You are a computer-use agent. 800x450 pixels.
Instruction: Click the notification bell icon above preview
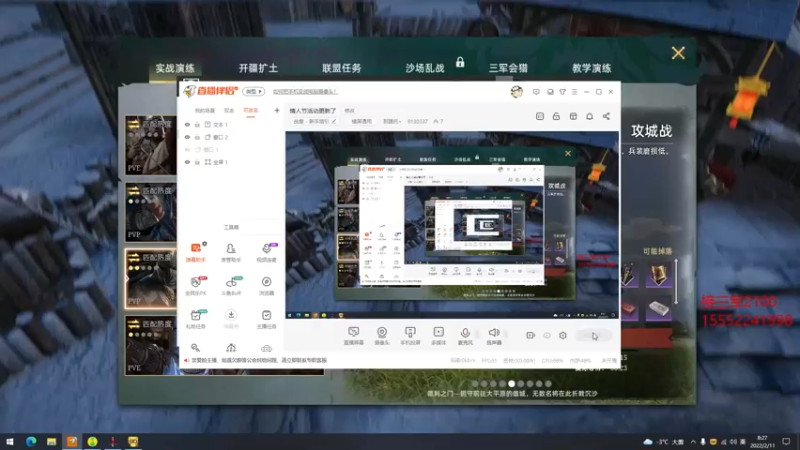[x=589, y=116]
